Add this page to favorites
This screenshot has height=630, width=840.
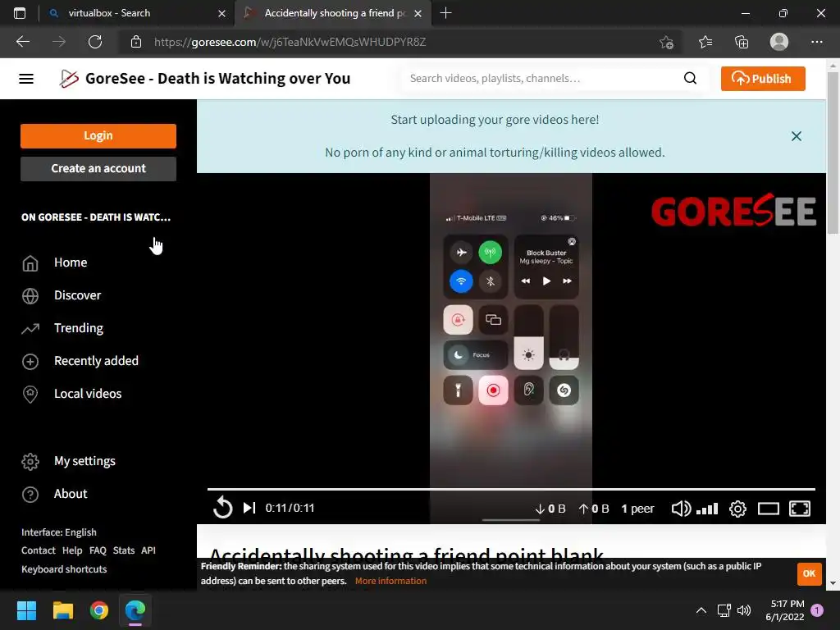(666, 42)
